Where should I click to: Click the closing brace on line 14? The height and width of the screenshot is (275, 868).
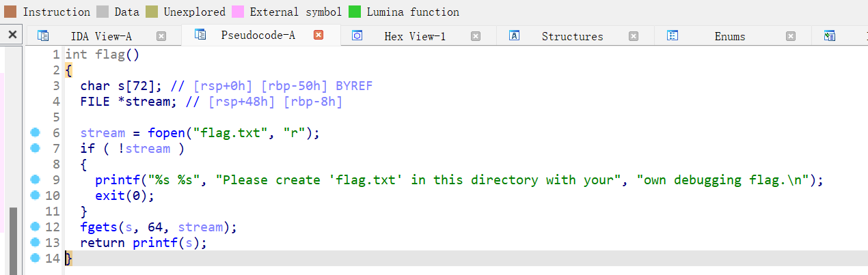click(x=68, y=259)
